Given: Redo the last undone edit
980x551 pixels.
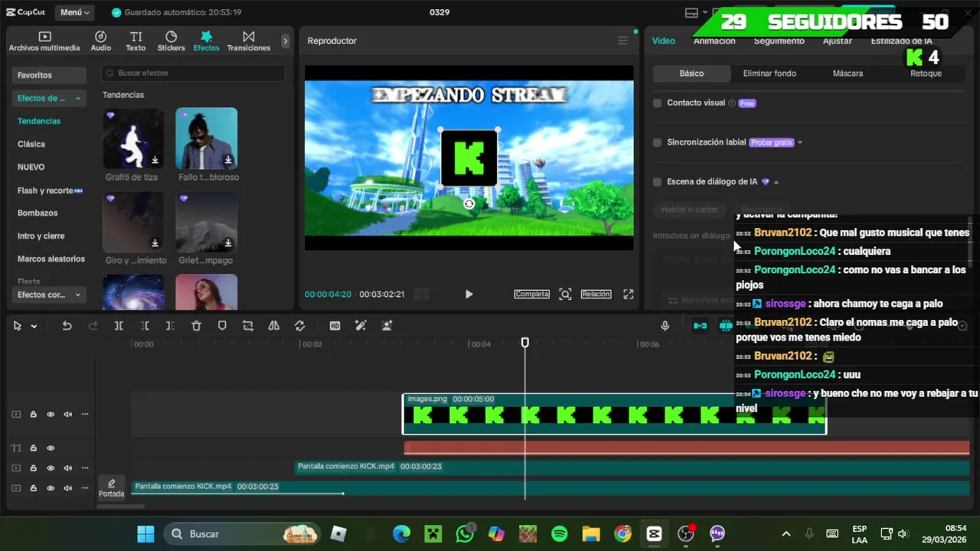Looking at the screenshot, I should pos(93,325).
